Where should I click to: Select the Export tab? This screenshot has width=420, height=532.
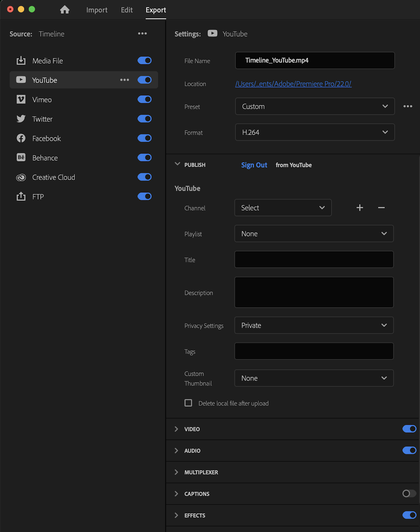[156, 10]
